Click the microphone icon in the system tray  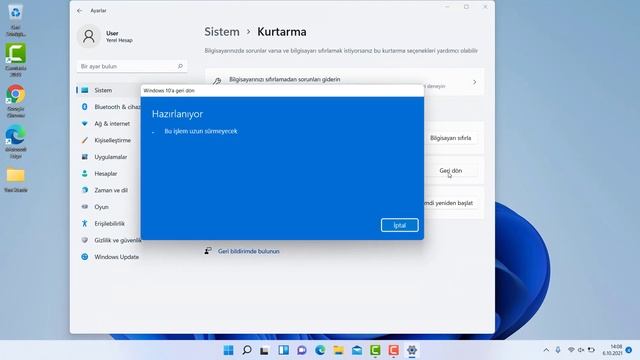coord(558,350)
